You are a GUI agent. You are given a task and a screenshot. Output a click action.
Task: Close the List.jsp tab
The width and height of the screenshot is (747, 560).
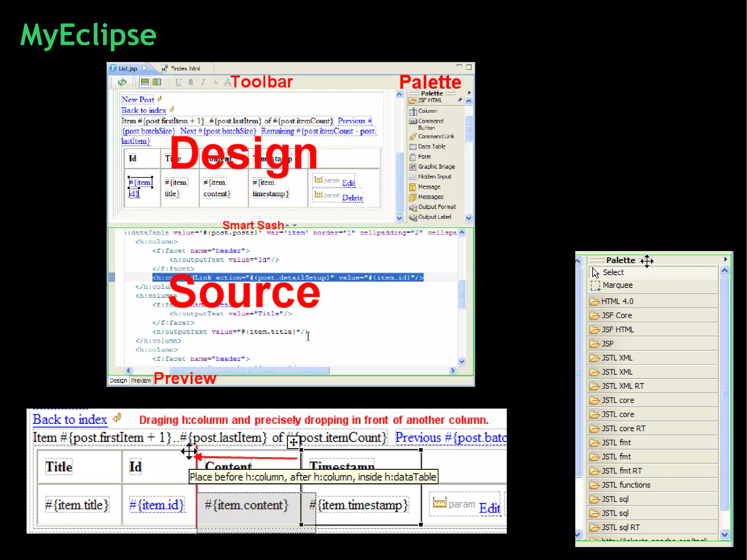[x=144, y=68]
